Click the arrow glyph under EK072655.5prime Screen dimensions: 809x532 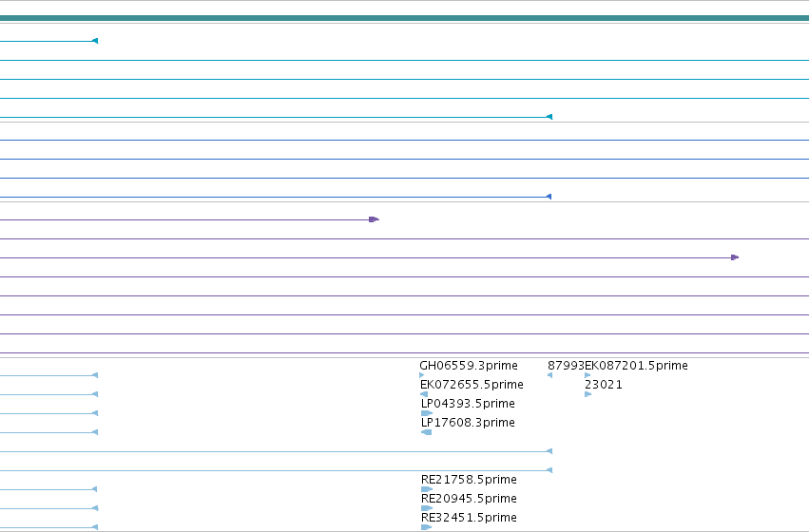click(x=424, y=394)
